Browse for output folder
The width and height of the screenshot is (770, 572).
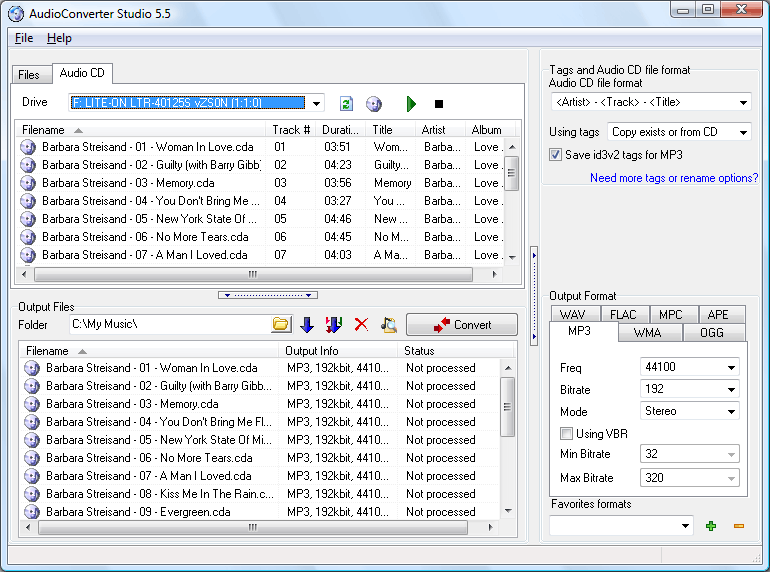click(x=281, y=324)
